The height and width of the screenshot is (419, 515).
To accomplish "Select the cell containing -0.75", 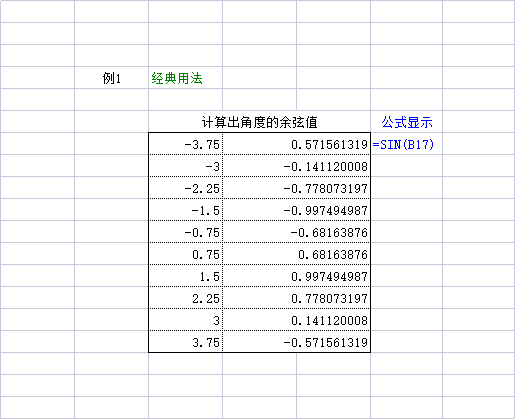I will point(186,232).
